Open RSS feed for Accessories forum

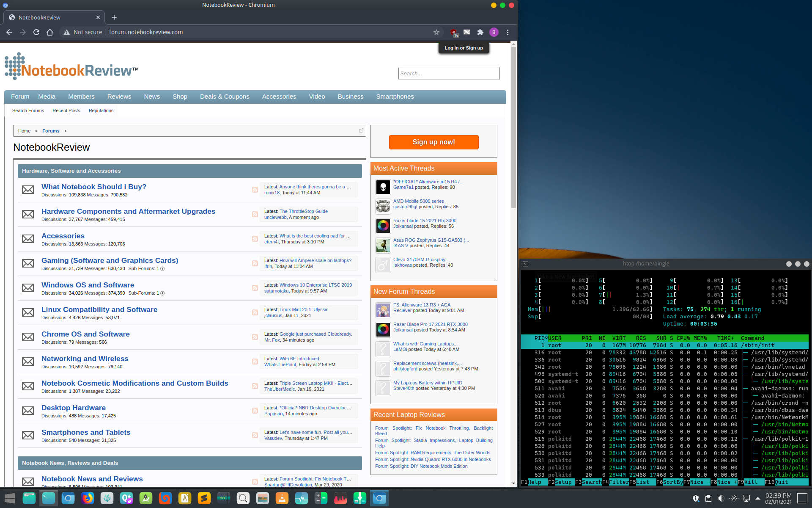coord(255,239)
